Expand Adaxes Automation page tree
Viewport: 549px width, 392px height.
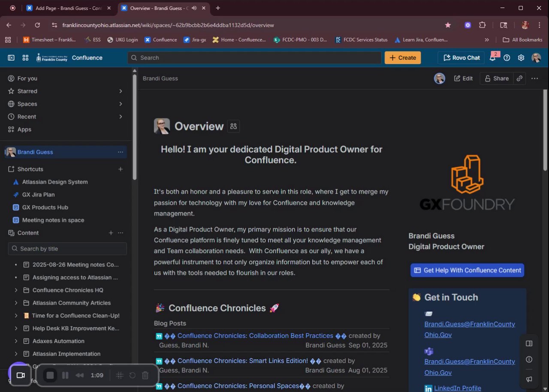(16, 341)
